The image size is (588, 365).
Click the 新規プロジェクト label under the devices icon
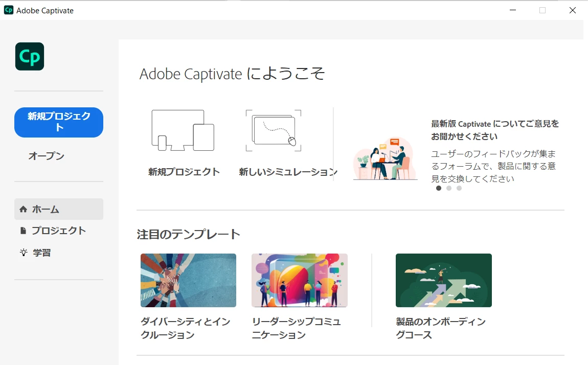click(184, 172)
